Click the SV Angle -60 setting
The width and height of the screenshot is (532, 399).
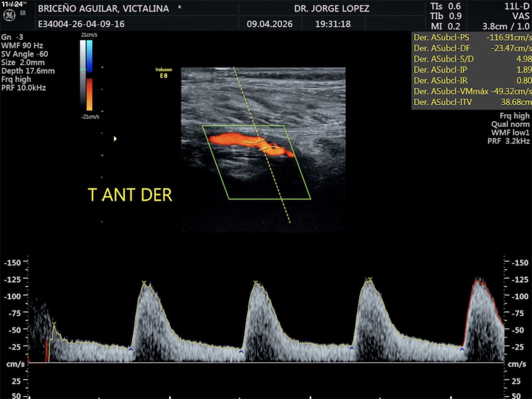tap(24, 54)
